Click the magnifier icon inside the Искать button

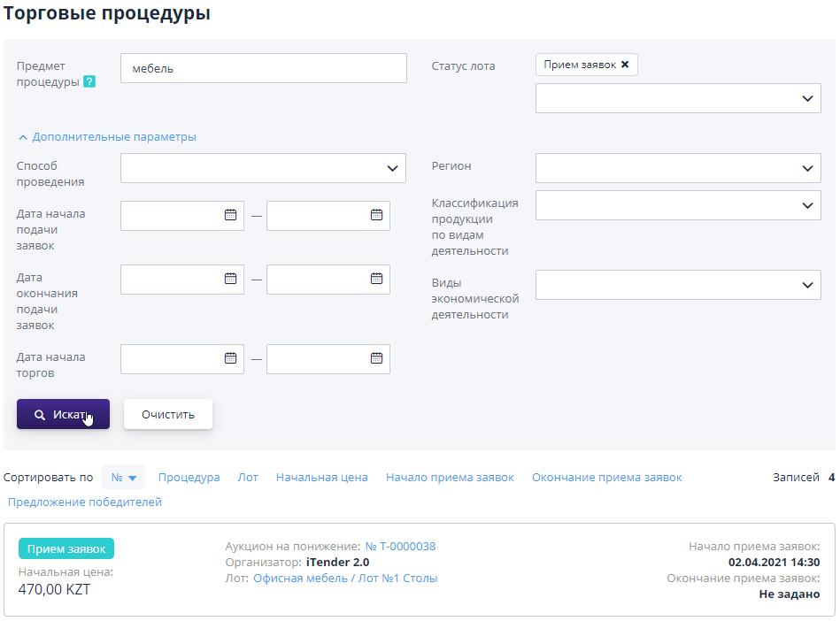point(42,413)
